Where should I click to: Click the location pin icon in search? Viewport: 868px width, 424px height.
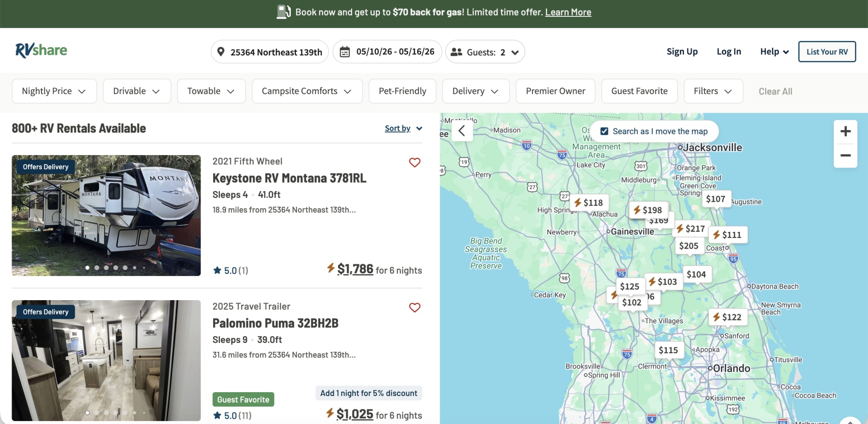click(220, 52)
